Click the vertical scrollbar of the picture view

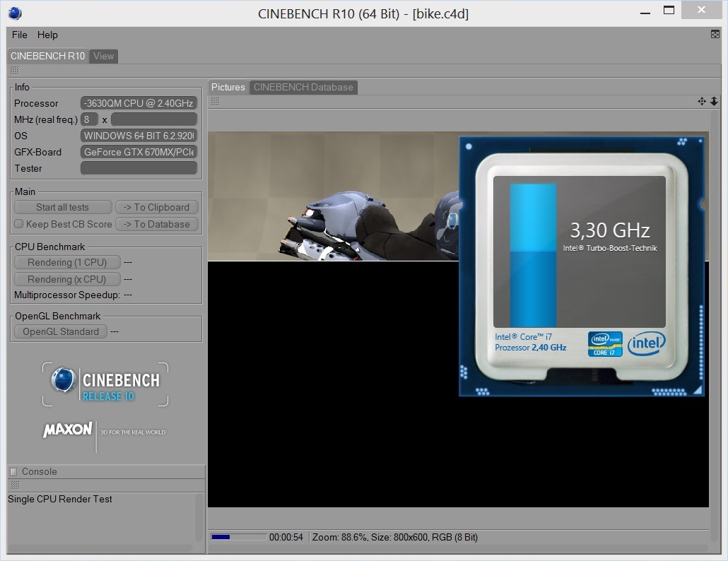click(x=715, y=325)
